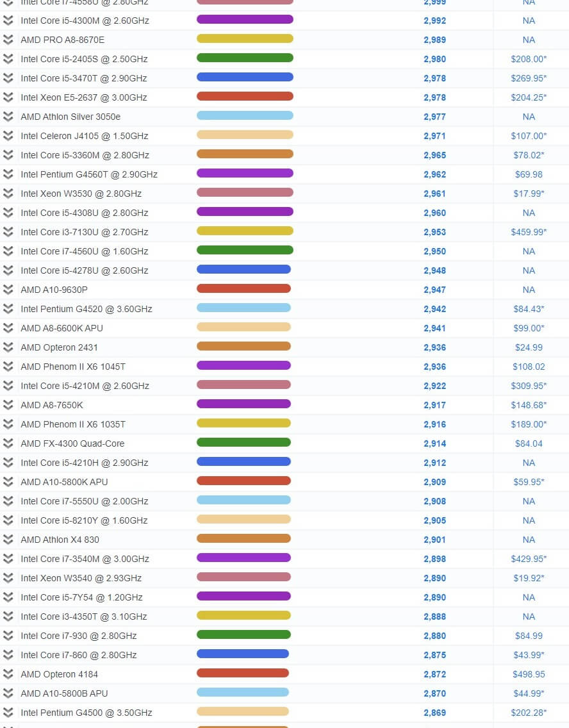Expand the AMD Opteron 2431 row chevron

point(8,347)
